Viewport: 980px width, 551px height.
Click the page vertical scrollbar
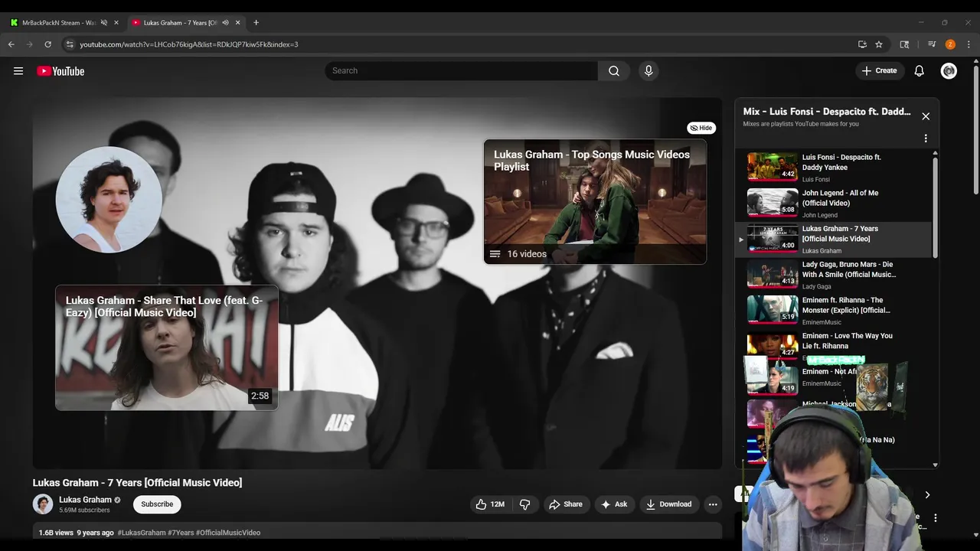tap(975, 130)
